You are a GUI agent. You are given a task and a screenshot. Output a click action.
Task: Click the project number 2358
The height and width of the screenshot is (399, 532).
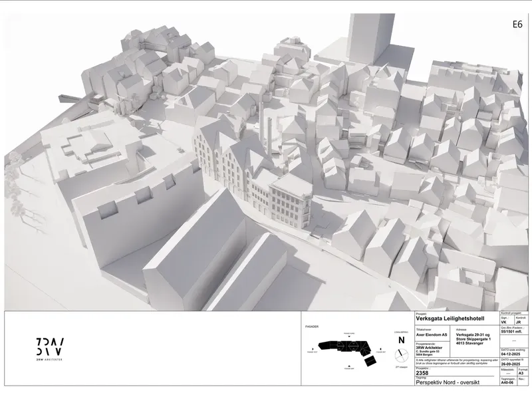tap(422, 373)
